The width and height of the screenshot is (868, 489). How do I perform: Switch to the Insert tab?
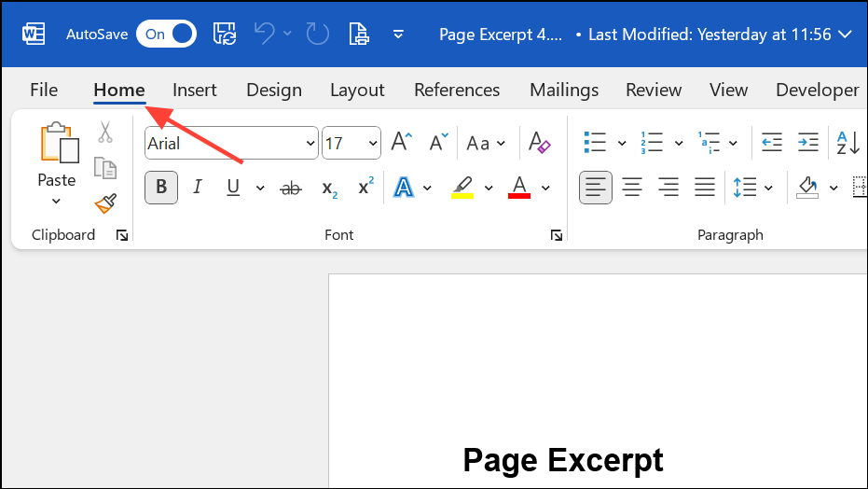194,90
